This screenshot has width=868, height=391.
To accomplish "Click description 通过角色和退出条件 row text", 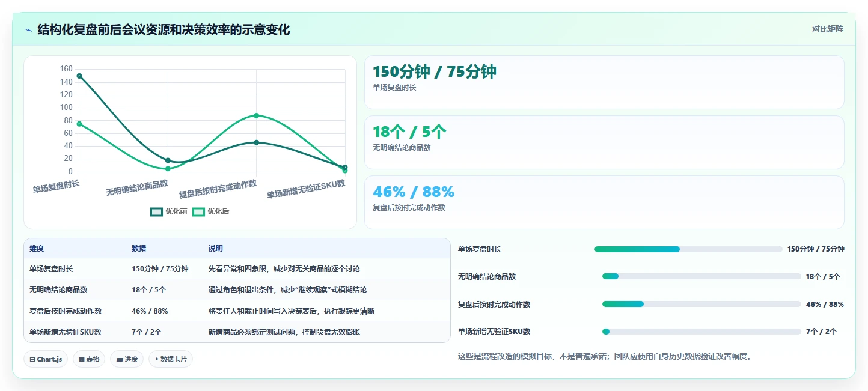I will pyautogui.click(x=288, y=290).
